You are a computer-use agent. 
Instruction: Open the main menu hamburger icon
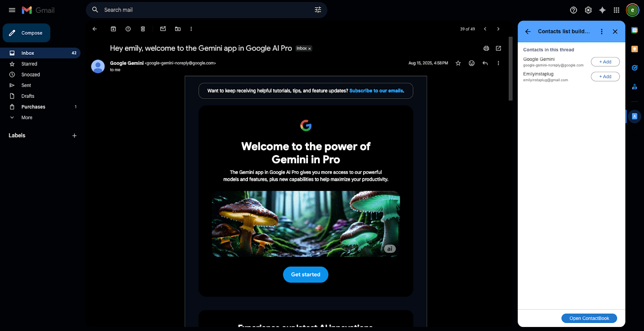point(12,10)
